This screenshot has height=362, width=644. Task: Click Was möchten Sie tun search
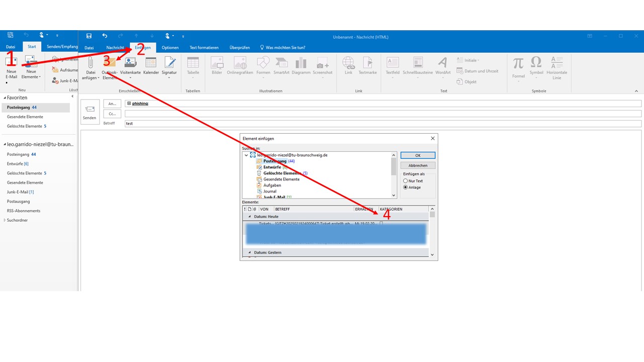[283, 48]
